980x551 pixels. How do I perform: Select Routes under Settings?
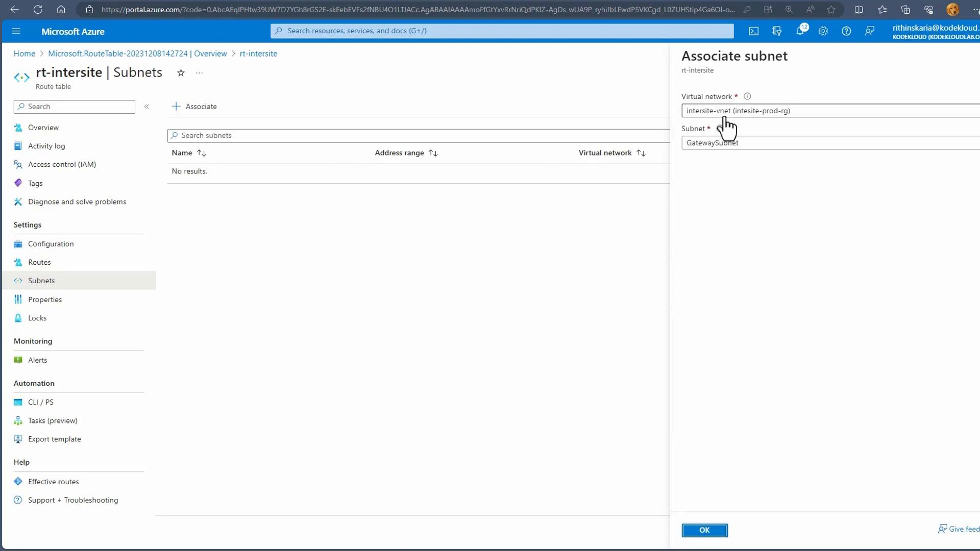[x=39, y=262]
